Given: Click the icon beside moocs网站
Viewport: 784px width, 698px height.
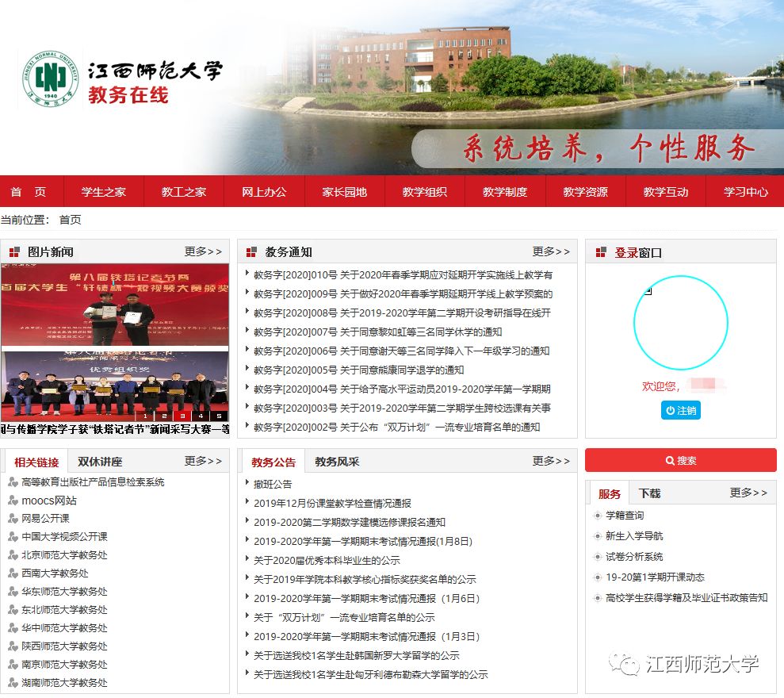Looking at the screenshot, I should pos(13,500).
